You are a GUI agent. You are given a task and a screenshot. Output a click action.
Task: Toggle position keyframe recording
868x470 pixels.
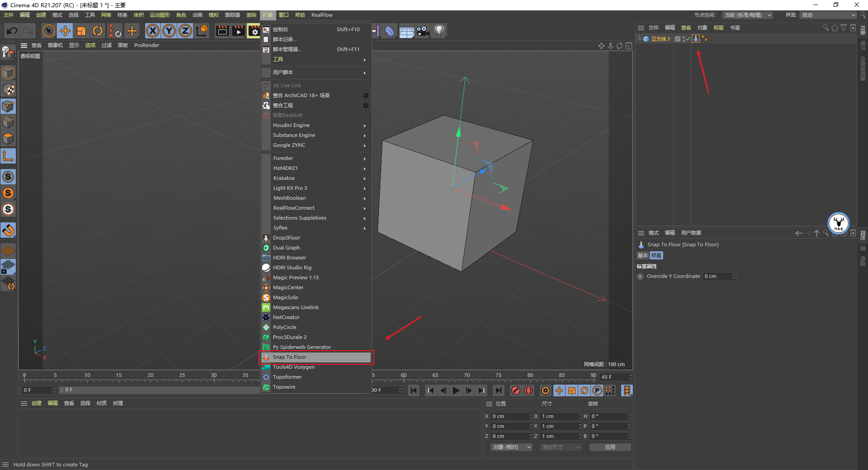coord(559,390)
